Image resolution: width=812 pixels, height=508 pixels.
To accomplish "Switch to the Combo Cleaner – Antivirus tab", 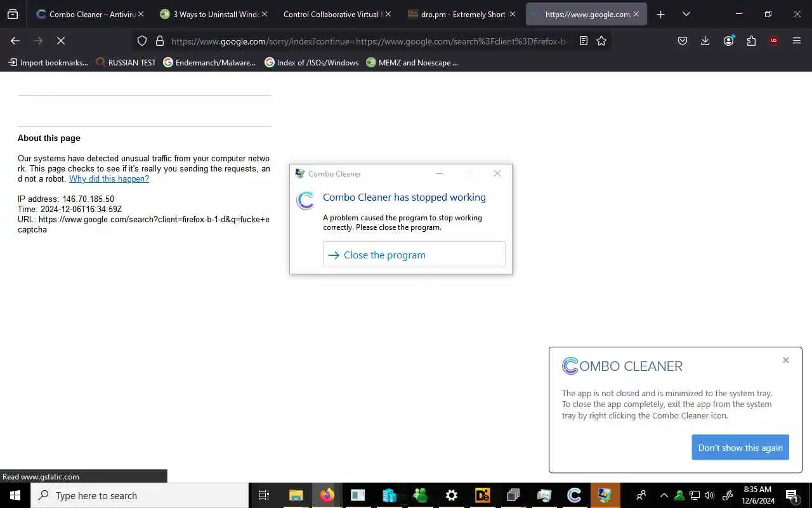I will [x=90, y=14].
